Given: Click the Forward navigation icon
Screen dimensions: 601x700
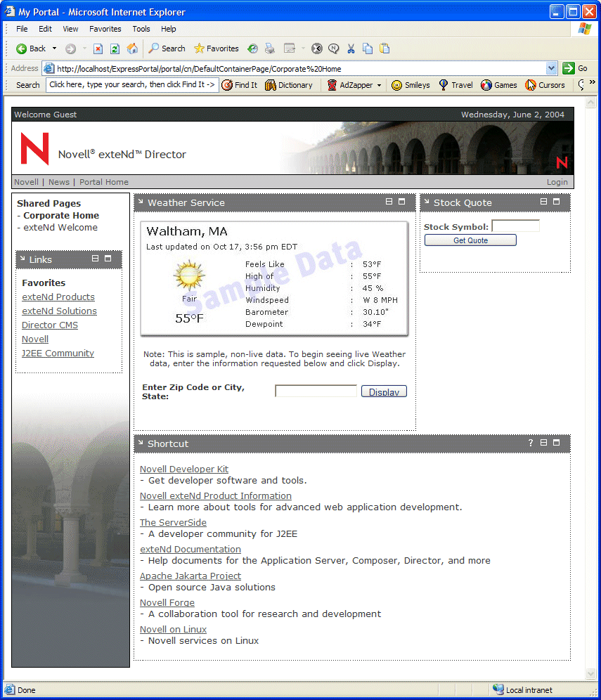Looking at the screenshot, I should pyautogui.click(x=70, y=48).
